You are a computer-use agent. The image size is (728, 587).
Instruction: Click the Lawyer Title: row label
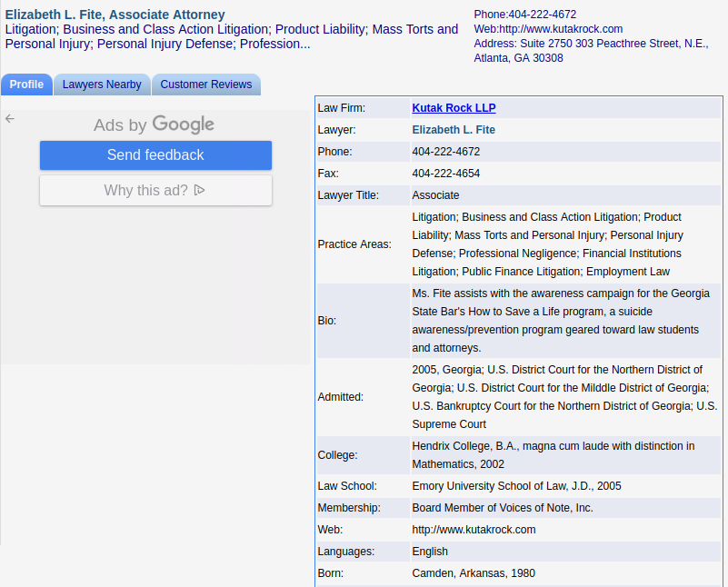click(348, 194)
